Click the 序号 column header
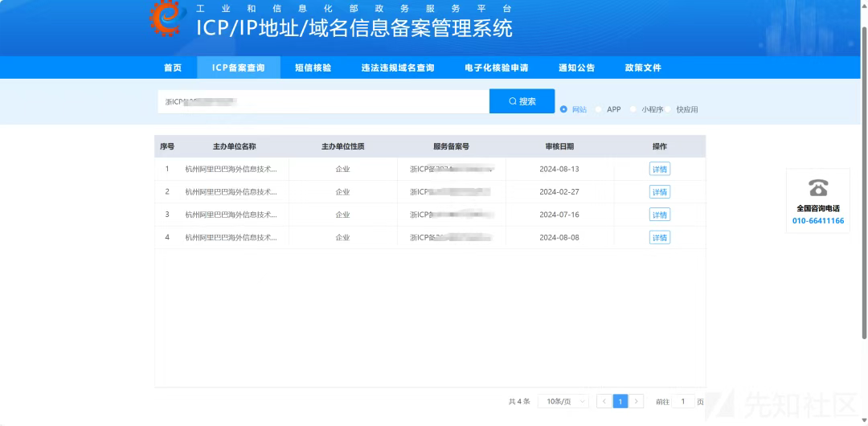This screenshot has height=426, width=868. pyautogui.click(x=167, y=146)
